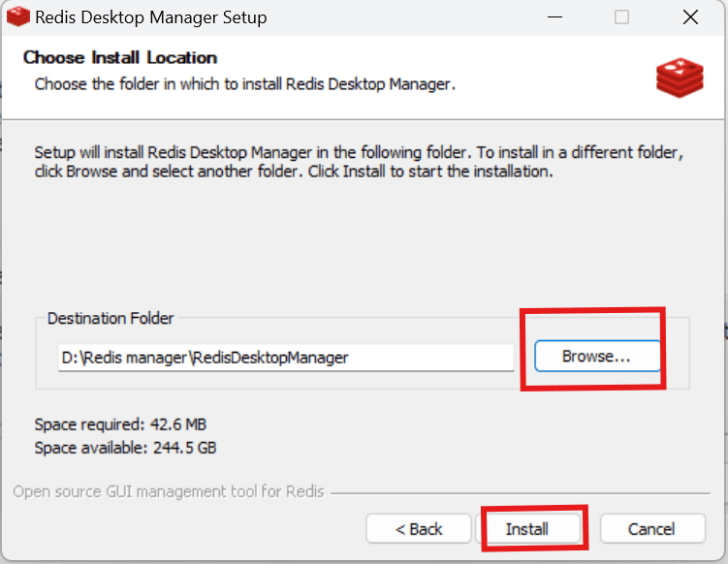Click the 'Choose the folder in which' subtitle
Viewport: 728px width, 564px height.
[244, 84]
